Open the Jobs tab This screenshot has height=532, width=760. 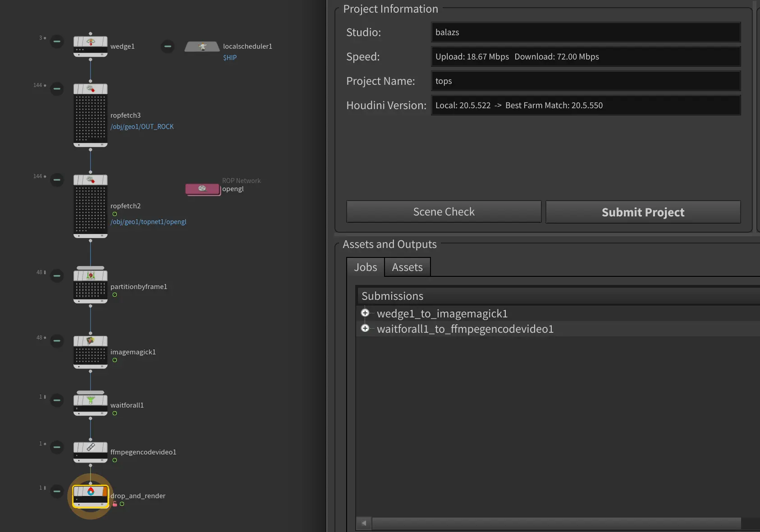click(365, 267)
